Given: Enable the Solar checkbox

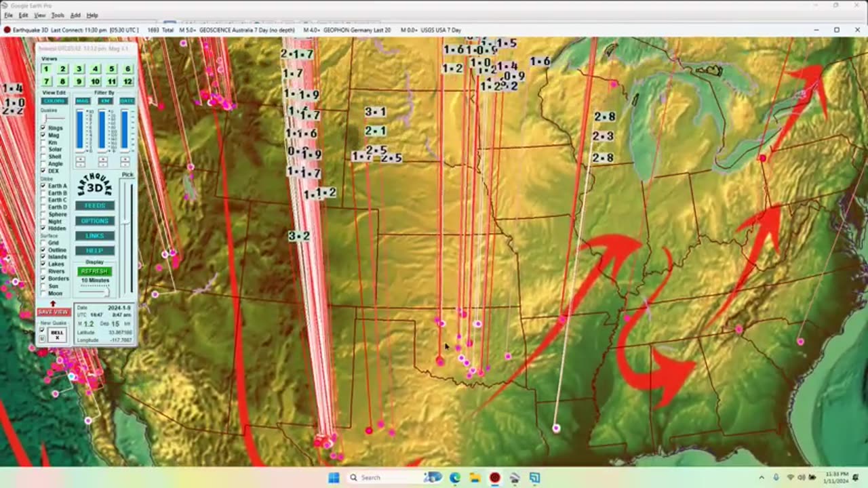Looking at the screenshot, I should click(x=43, y=149).
